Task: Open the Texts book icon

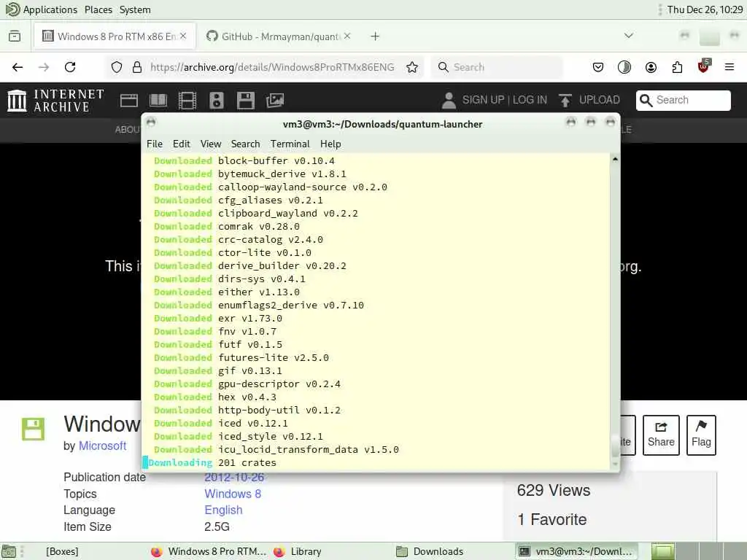Action: [158, 101]
